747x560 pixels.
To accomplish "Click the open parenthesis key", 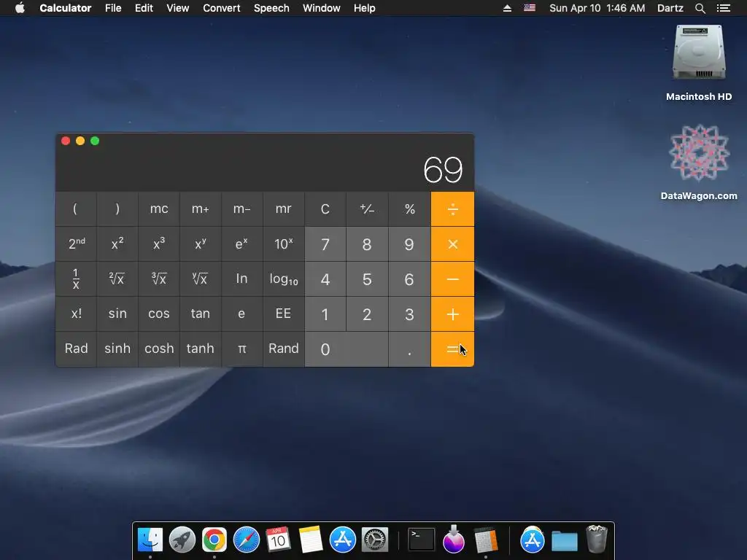I will [x=76, y=209].
